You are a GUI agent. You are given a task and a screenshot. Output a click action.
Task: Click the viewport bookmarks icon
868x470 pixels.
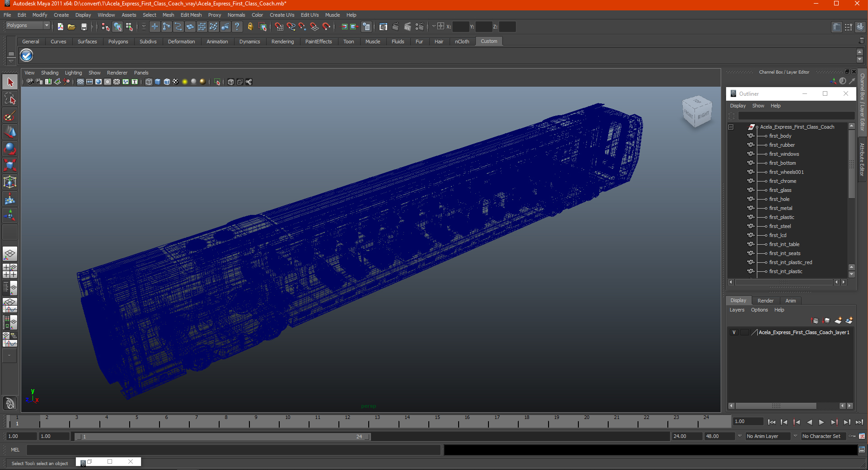[x=48, y=82]
